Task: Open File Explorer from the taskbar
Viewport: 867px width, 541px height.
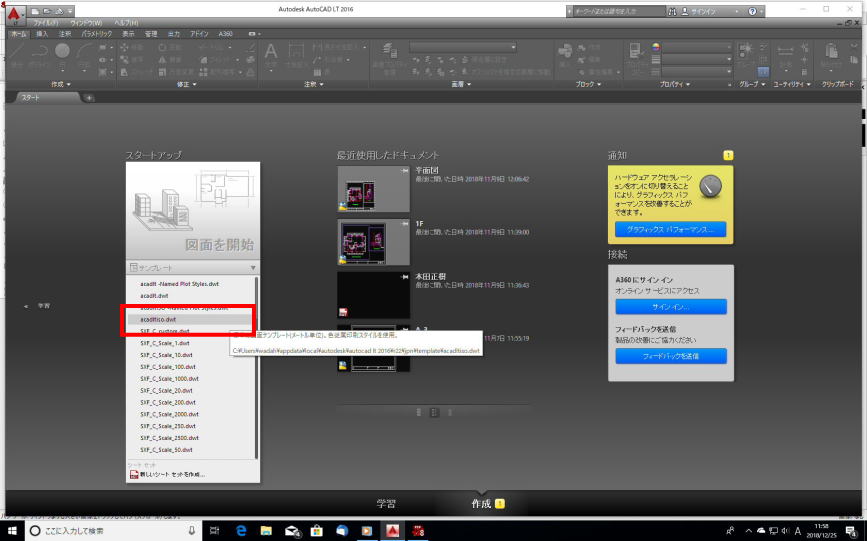Action: pos(267,530)
